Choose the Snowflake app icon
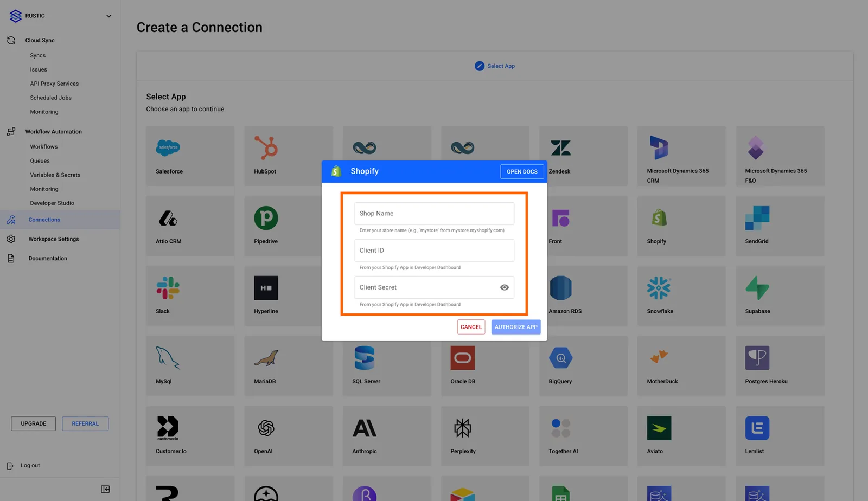 [x=659, y=288]
